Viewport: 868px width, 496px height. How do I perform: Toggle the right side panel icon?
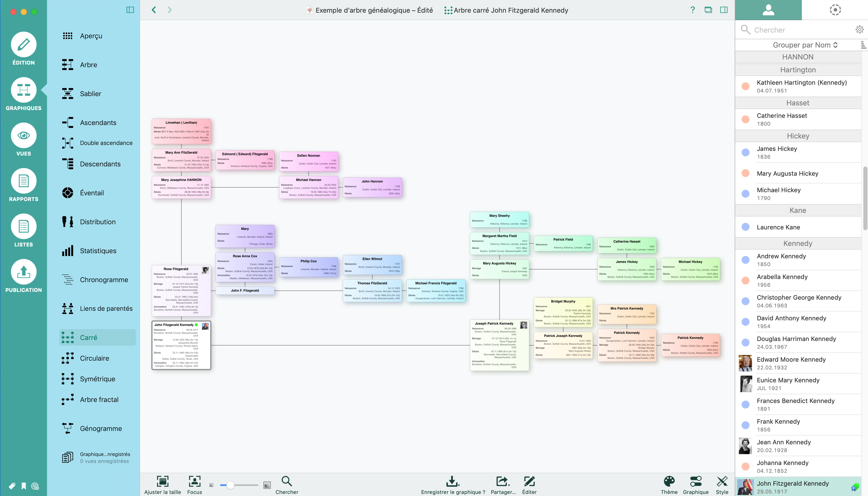(x=724, y=10)
